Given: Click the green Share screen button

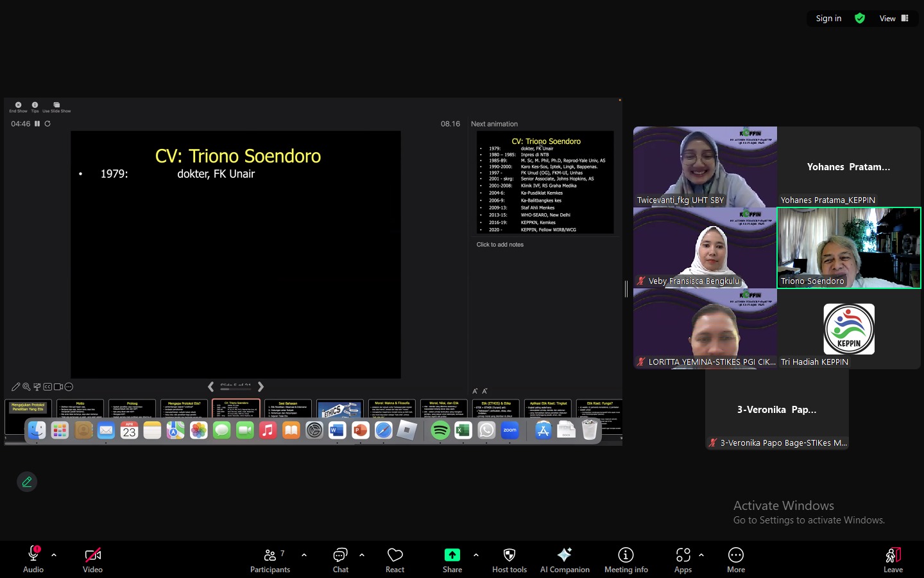Looking at the screenshot, I should pos(452,559).
